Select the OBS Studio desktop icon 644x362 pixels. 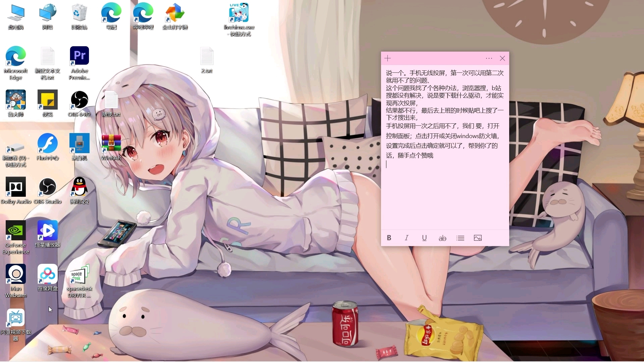click(48, 187)
